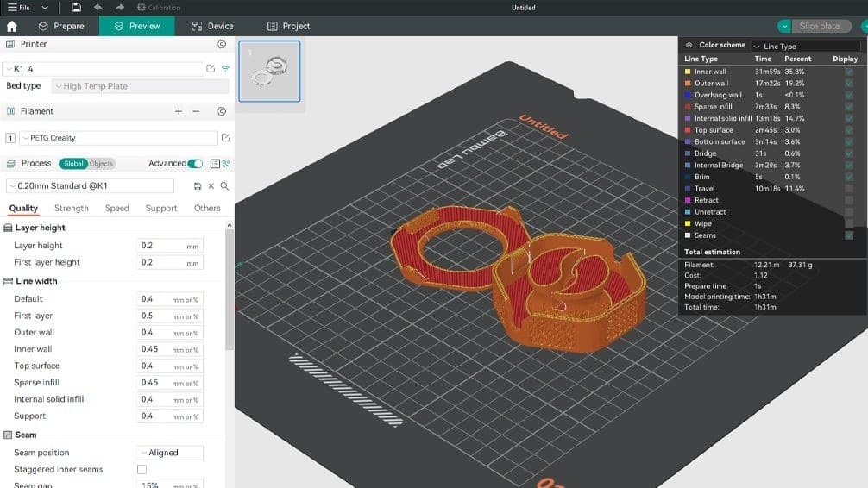Click the X icon next to process preset
This screenshot has height=488, width=868.
click(211, 186)
